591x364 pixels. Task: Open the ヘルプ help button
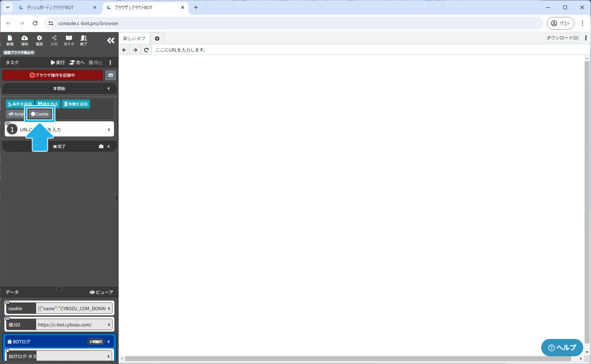pyautogui.click(x=562, y=347)
